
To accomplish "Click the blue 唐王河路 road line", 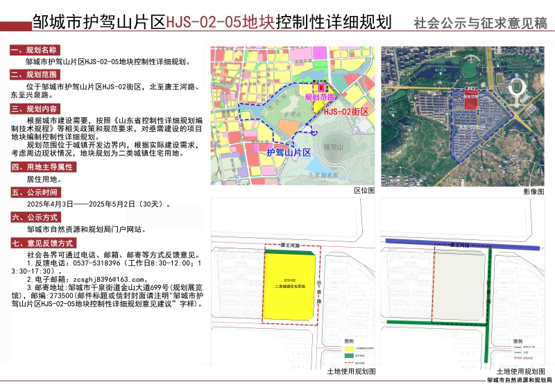I will (462, 244).
